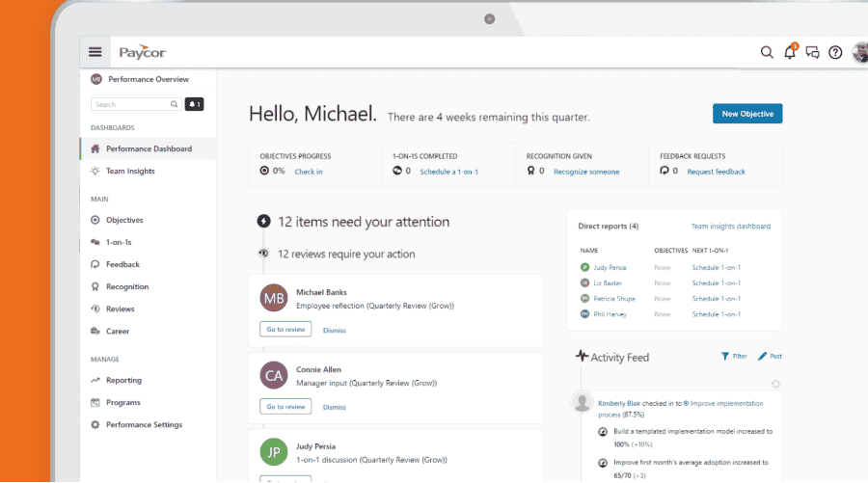Click Kimberly Blair's feed avatar

coord(582,402)
